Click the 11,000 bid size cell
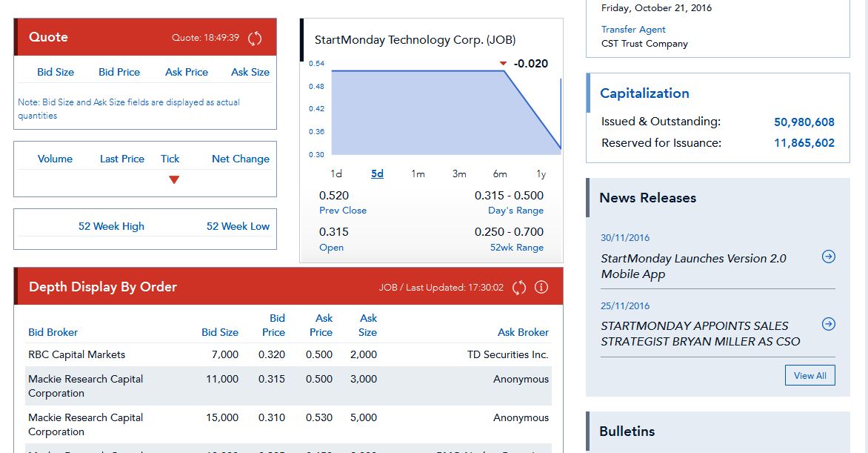 [x=222, y=379]
